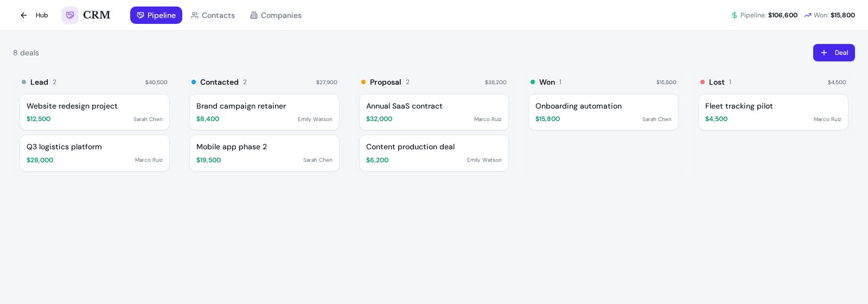This screenshot has height=304, width=868.
Task: Click the $38,200 Proposal column total
Action: tap(496, 83)
